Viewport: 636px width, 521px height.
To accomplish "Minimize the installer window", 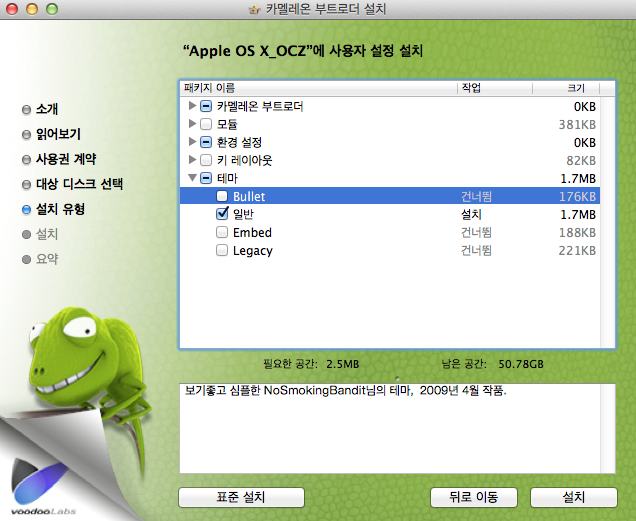I will [x=32, y=9].
